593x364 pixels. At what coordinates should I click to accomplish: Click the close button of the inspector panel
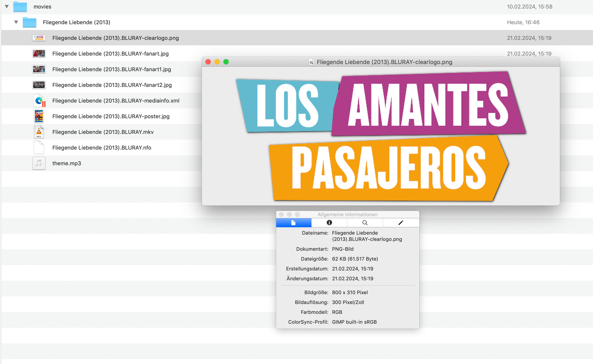(281, 214)
